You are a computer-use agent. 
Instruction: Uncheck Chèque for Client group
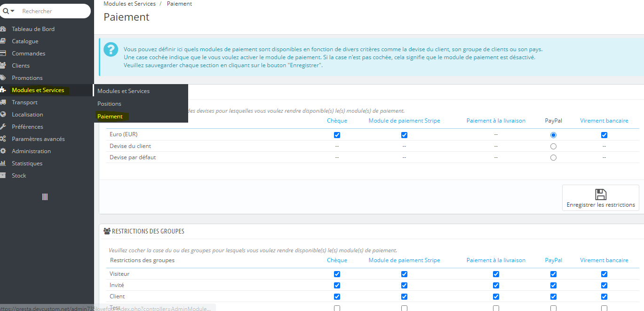(337, 296)
